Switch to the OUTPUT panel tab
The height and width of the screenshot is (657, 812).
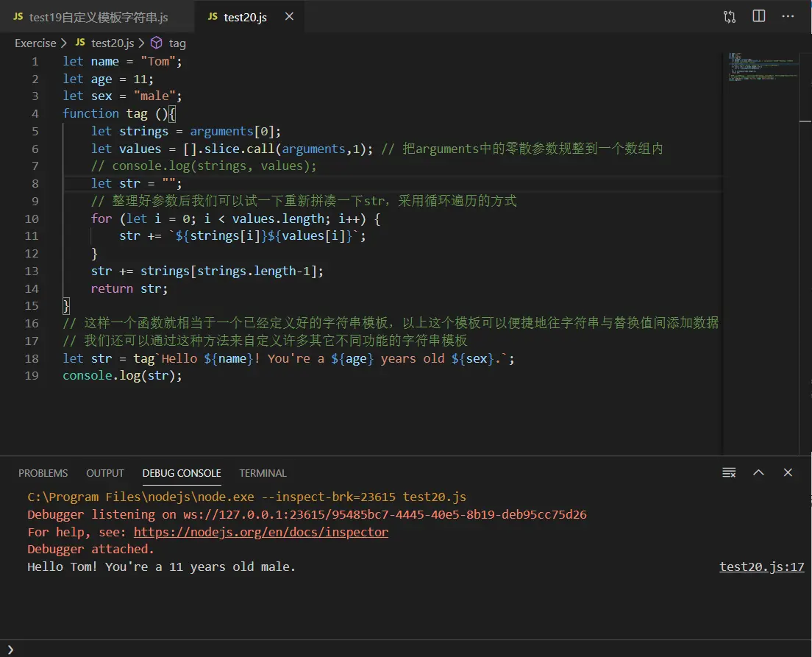(x=105, y=473)
